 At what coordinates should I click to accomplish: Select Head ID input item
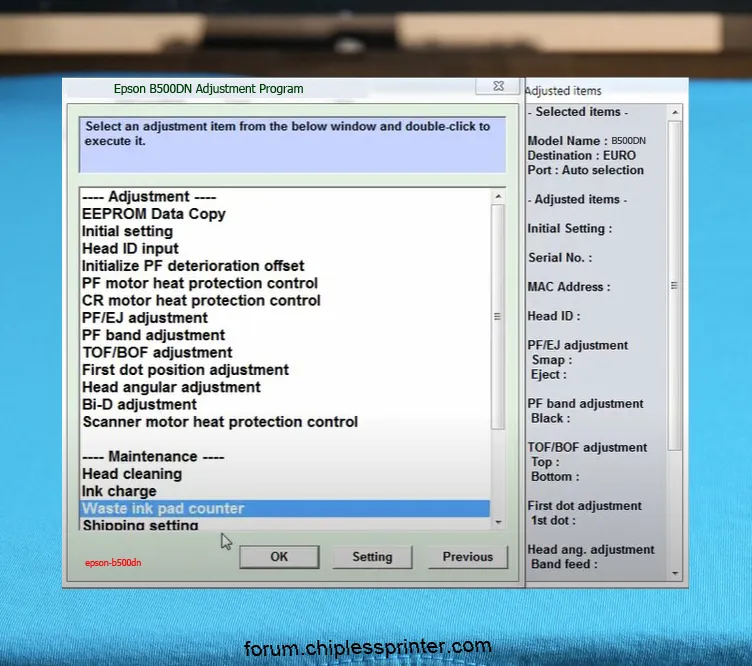click(285, 248)
